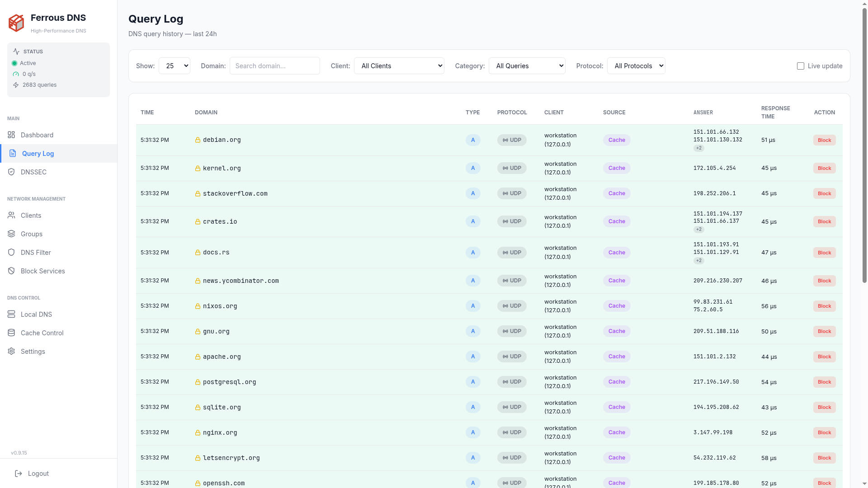The height and width of the screenshot is (488, 868).
Task: Click the Groups layers icon
Action: (11, 234)
